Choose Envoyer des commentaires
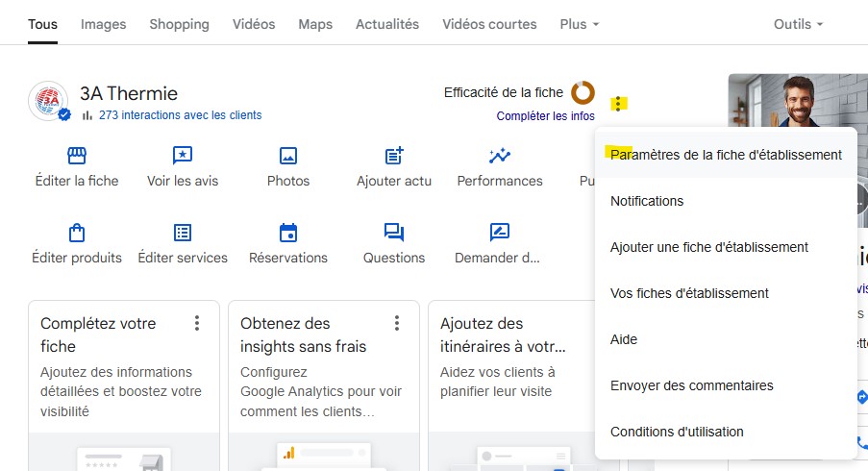868x471 pixels. click(727, 385)
